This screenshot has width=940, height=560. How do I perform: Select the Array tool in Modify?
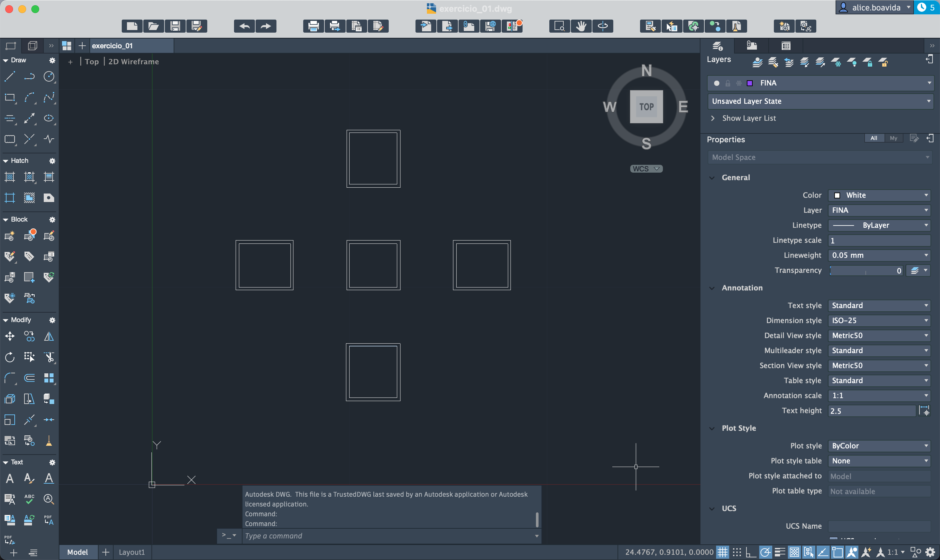click(x=49, y=378)
